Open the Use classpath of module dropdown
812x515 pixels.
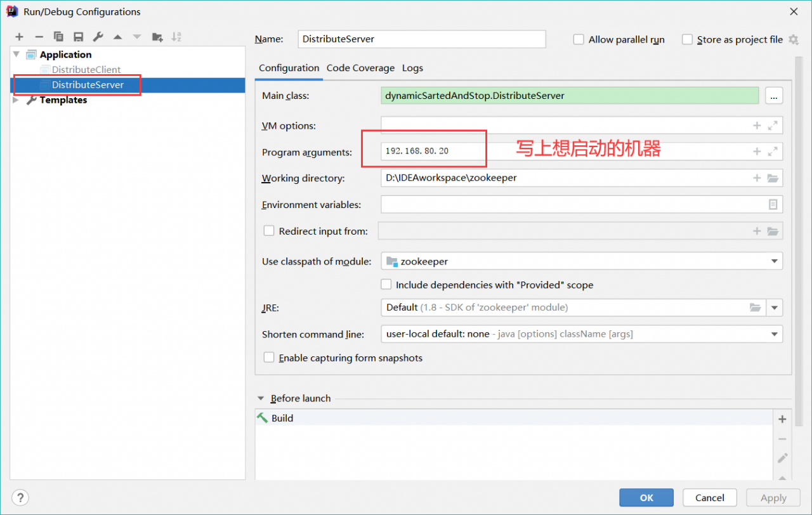(x=774, y=261)
